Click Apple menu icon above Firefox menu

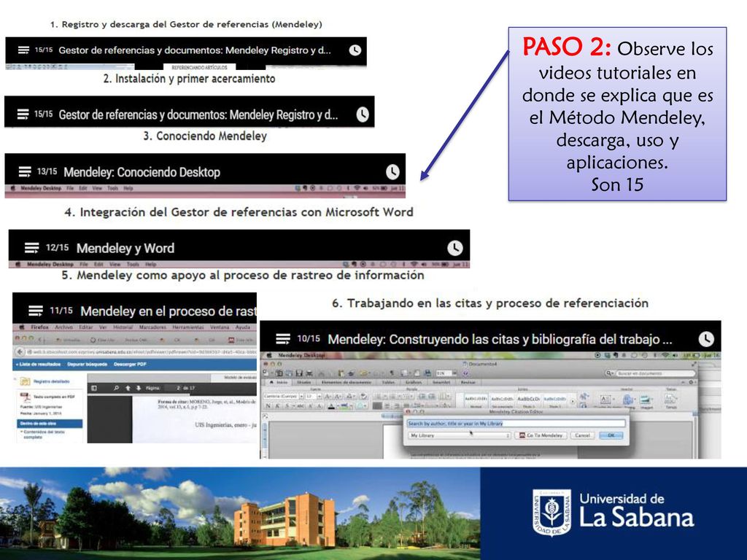pos(21,327)
